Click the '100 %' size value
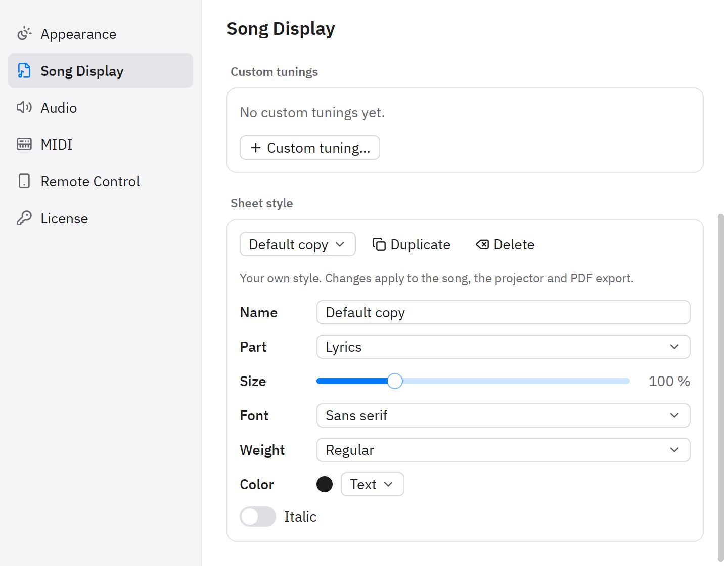The height and width of the screenshot is (566, 728). tap(669, 381)
